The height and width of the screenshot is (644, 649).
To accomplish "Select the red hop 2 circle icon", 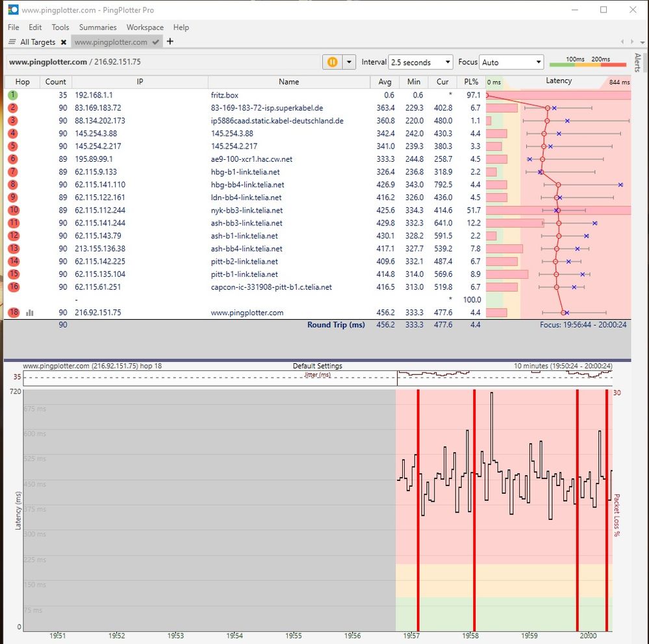I will (x=13, y=108).
